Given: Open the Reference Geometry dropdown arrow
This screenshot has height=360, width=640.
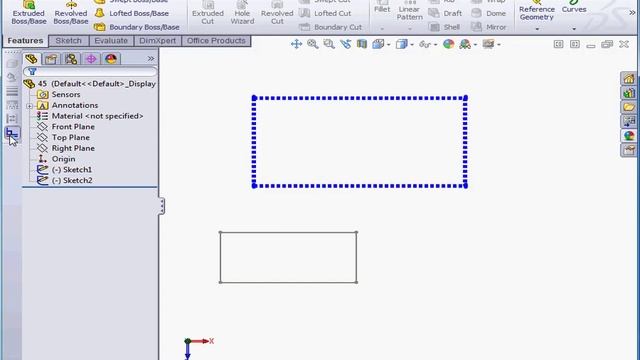Looking at the screenshot, I should [x=537, y=29].
